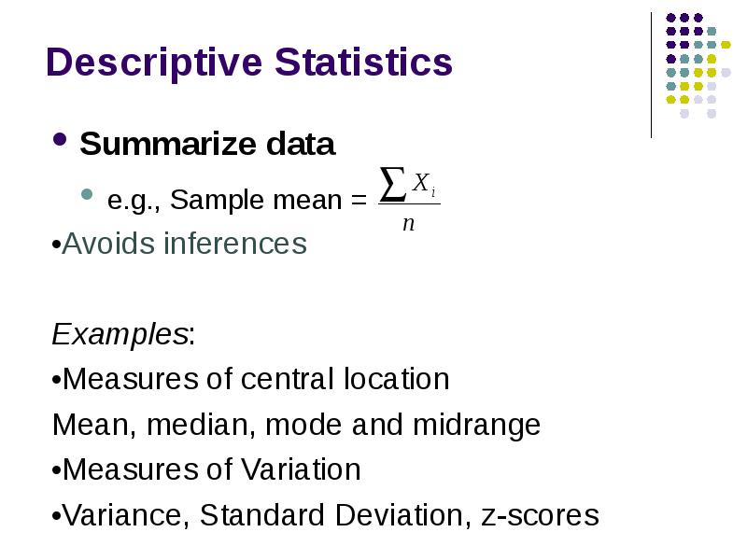The image size is (747, 560).
Task: Click the purple bullet beside Summarize data
Action: (x=59, y=141)
